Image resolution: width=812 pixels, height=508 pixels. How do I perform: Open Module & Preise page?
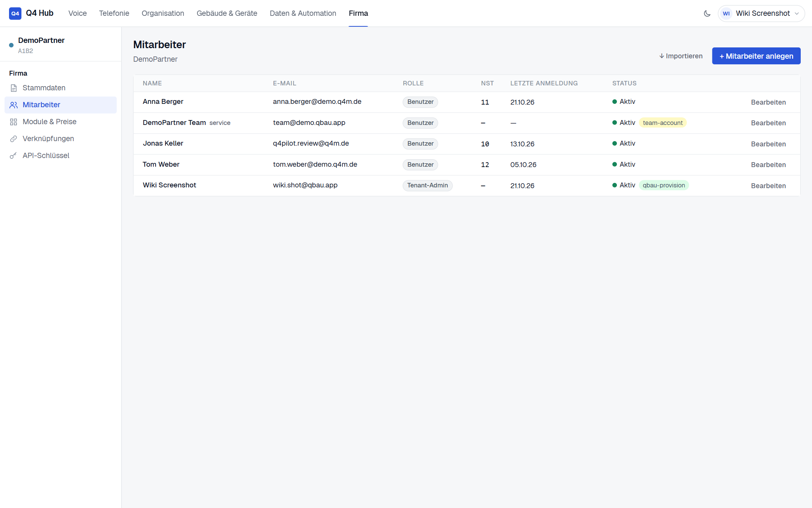[61, 122]
